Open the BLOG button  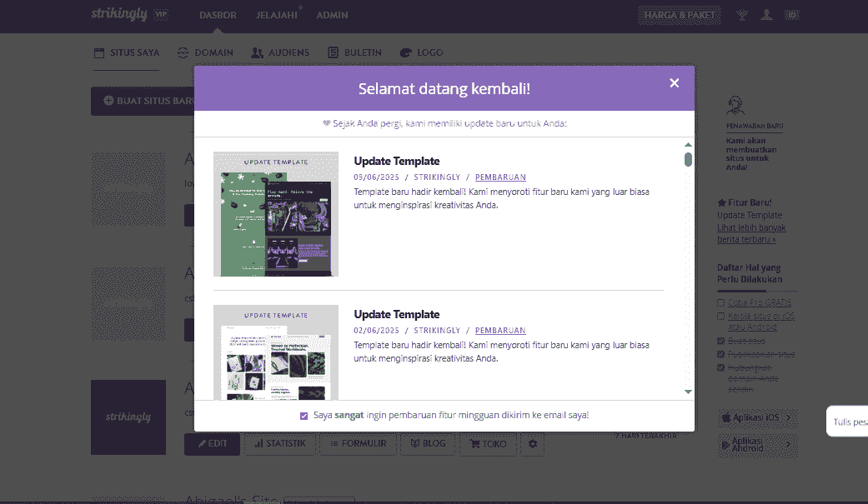coord(428,444)
